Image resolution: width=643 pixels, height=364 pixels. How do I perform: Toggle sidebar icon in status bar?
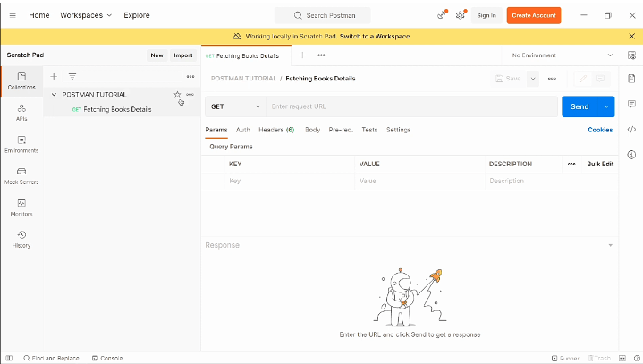click(x=9, y=358)
